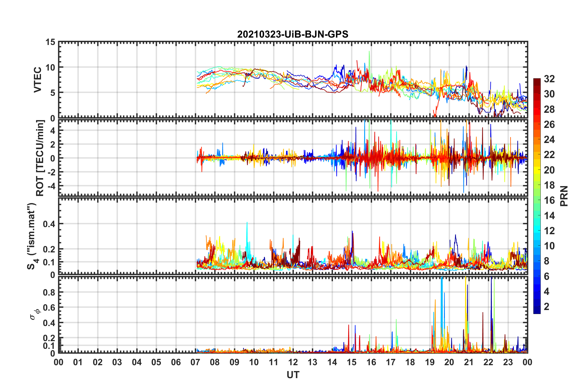Click VTEC tick label 15
This screenshot has width=586, height=392.
click(50, 42)
